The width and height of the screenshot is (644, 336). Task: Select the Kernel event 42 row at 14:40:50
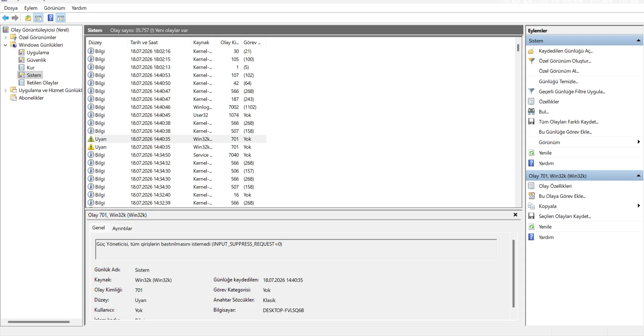pyautogui.click(x=177, y=83)
